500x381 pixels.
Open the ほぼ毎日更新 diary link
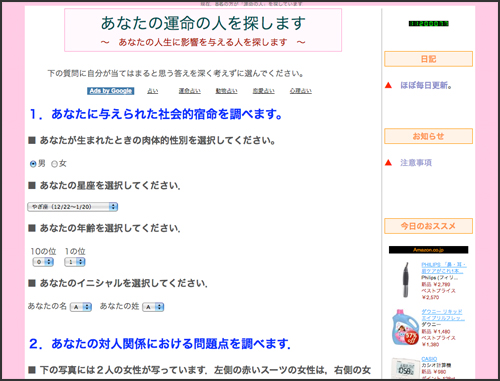tap(426, 85)
